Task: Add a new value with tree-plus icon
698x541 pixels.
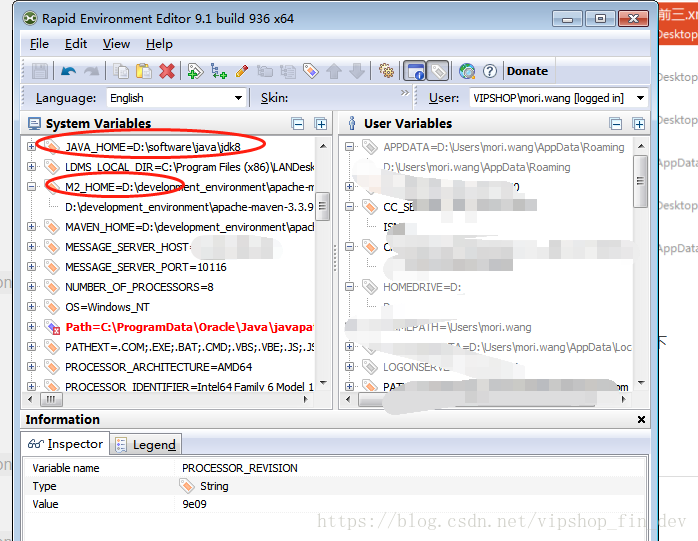Action: click(219, 71)
